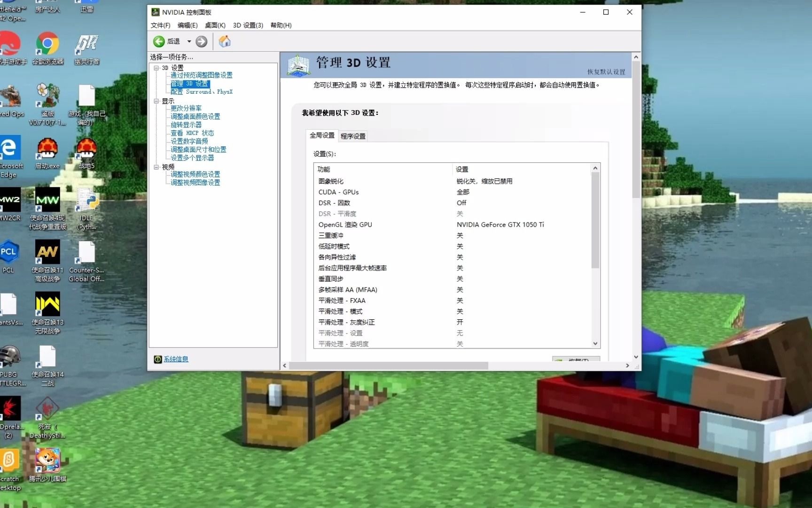Select the 图象锐化 settings row
The width and height of the screenshot is (812, 508).
(453, 181)
